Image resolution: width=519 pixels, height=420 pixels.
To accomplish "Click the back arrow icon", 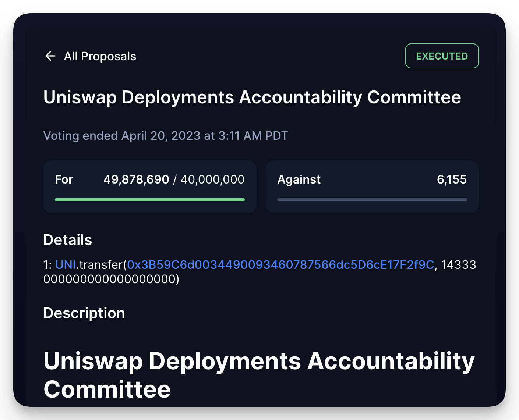I will click(x=50, y=56).
